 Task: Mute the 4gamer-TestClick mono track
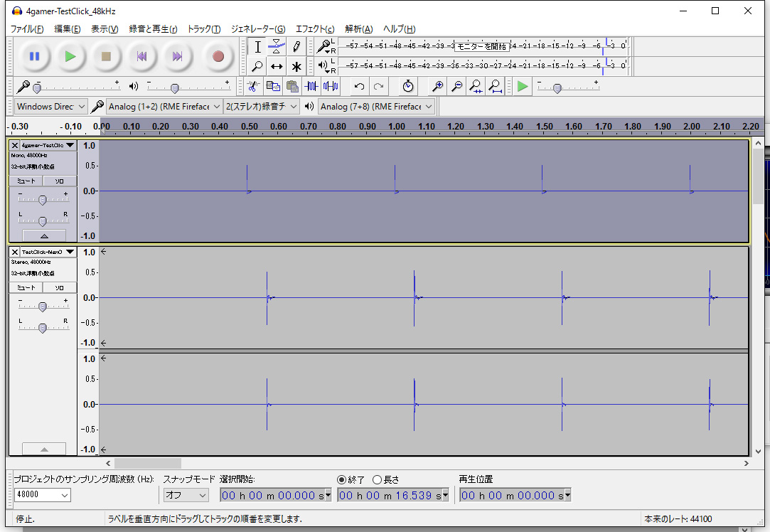pyautogui.click(x=26, y=181)
